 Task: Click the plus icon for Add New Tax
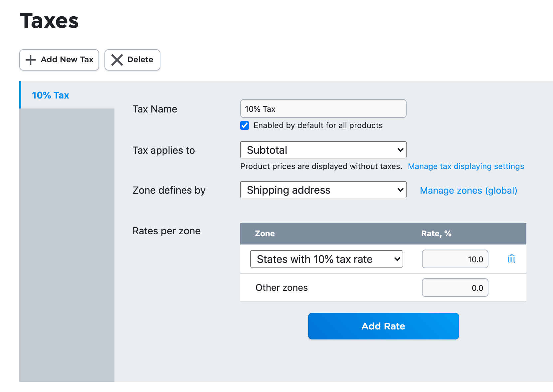[x=31, y=60]
